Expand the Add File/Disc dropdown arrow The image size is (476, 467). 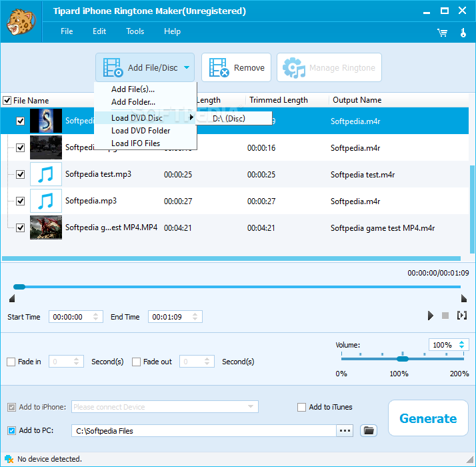click(x=187, y=67)
